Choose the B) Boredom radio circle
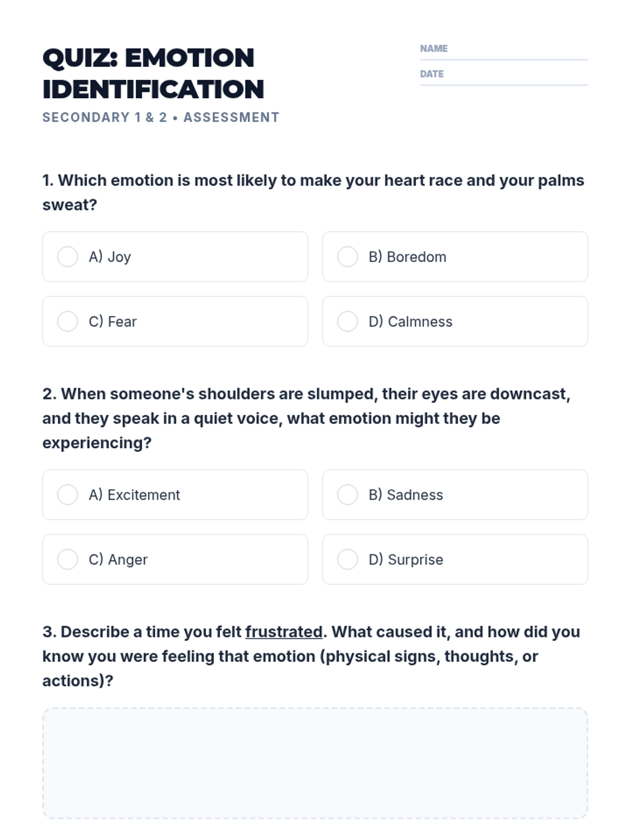The height and width of the screenshot is (840, 630). pyautogui.click(x=348, y=257)
